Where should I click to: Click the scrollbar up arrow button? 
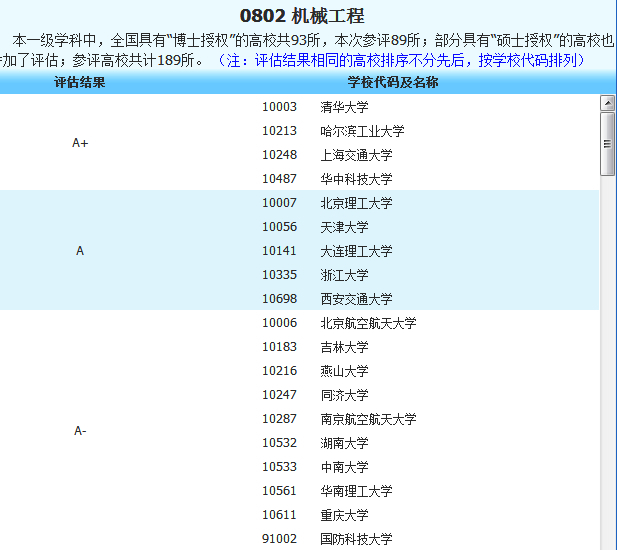tap(607, 103)
